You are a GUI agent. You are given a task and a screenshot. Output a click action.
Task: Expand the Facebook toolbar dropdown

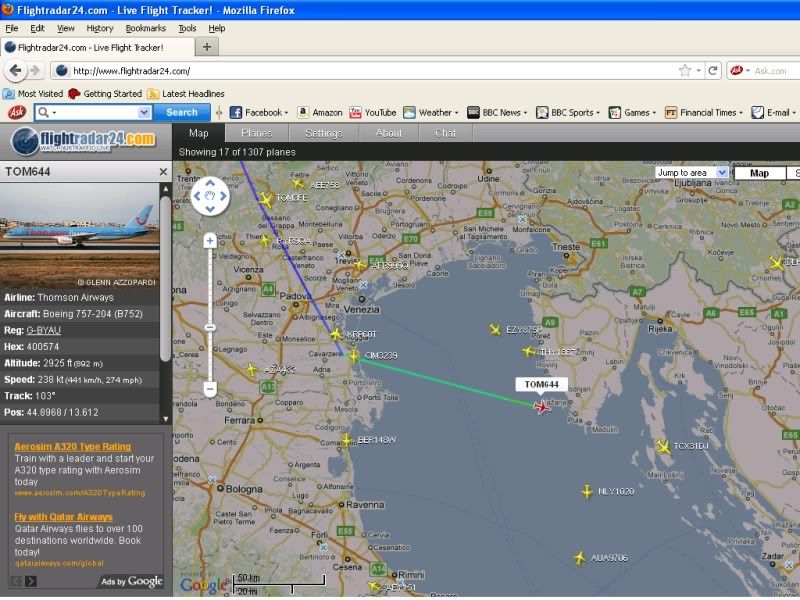[286, 113]
